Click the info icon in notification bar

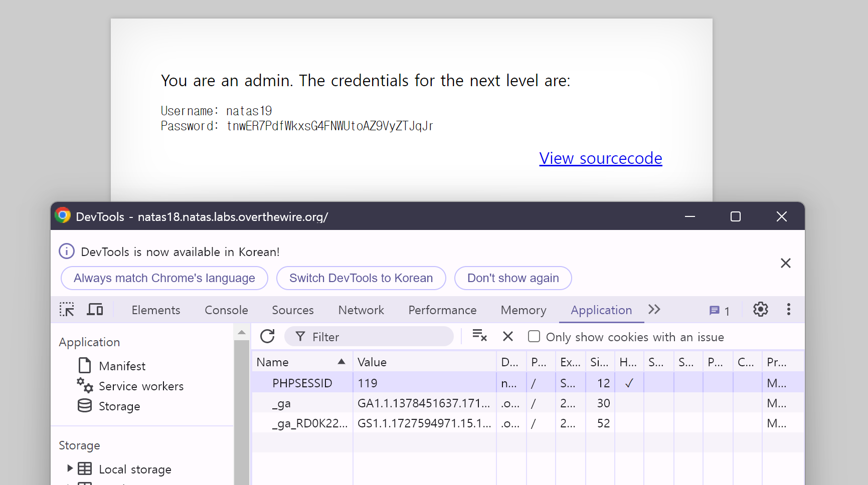coord(67,251)
